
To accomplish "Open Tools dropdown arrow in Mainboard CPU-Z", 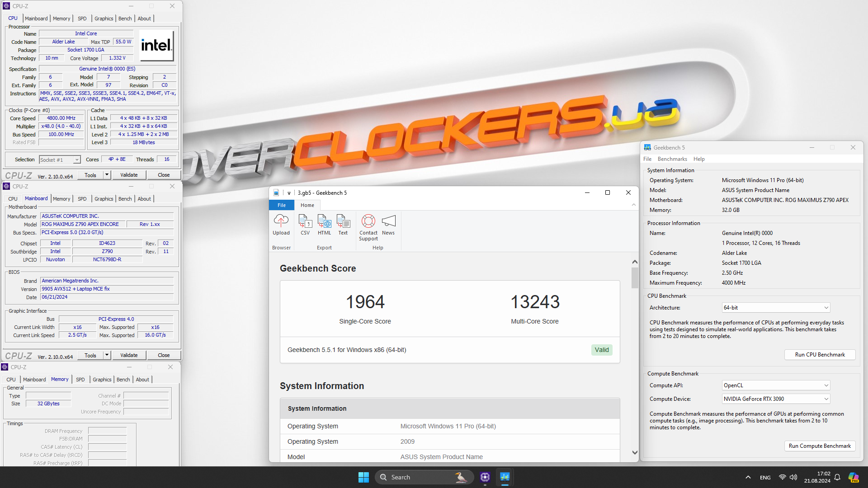I will point(107,355).
